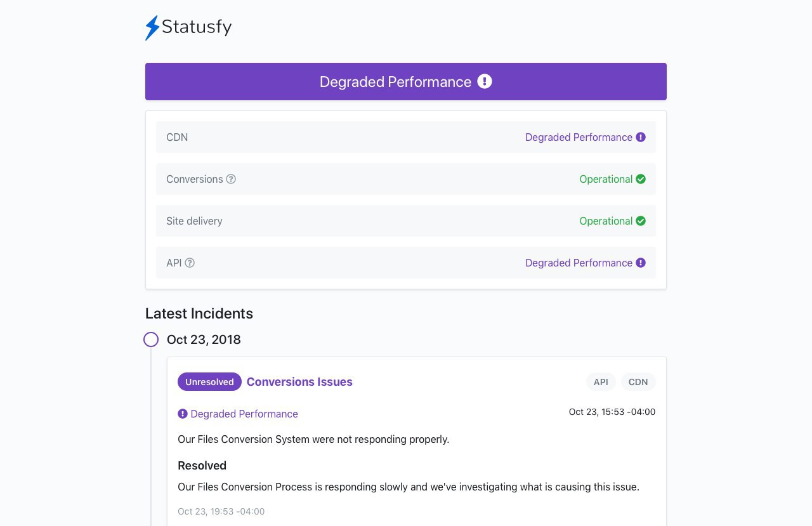Click the API help question mark icon

[190, 263]
